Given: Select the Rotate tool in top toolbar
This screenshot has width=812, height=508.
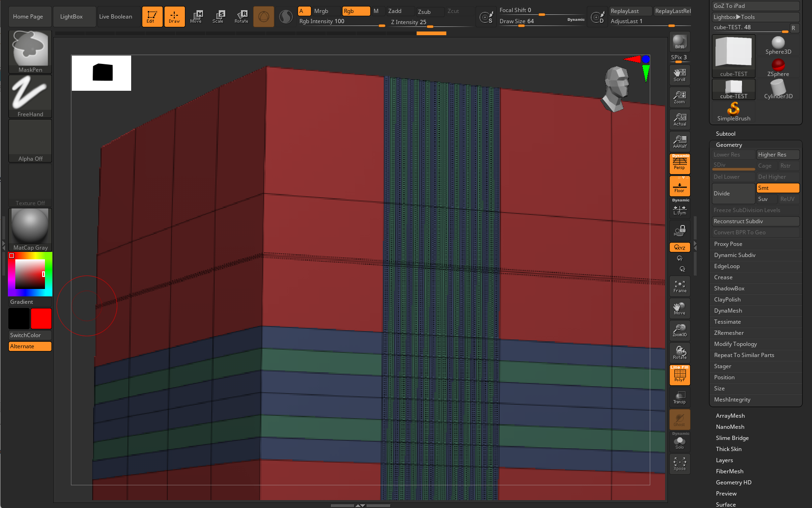Looking at the screenshot, I should 241,17.
